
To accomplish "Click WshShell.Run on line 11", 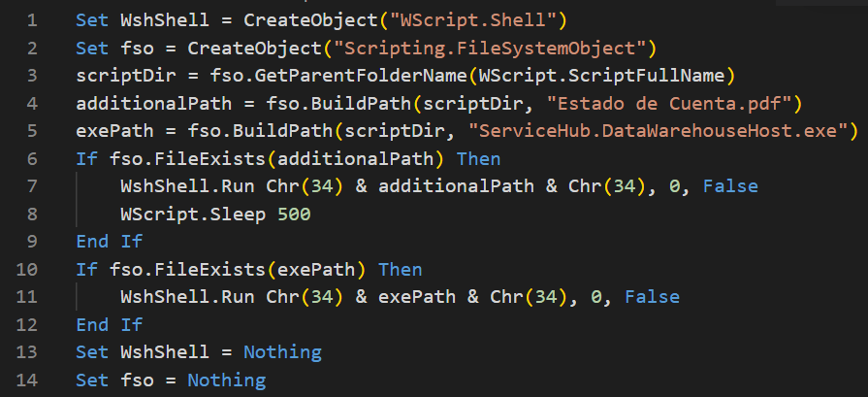I will (187, 297).
